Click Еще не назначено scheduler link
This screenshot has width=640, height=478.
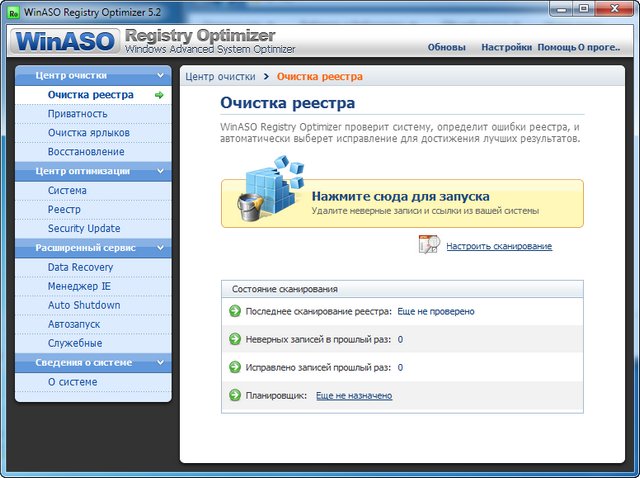coord(354,396)
